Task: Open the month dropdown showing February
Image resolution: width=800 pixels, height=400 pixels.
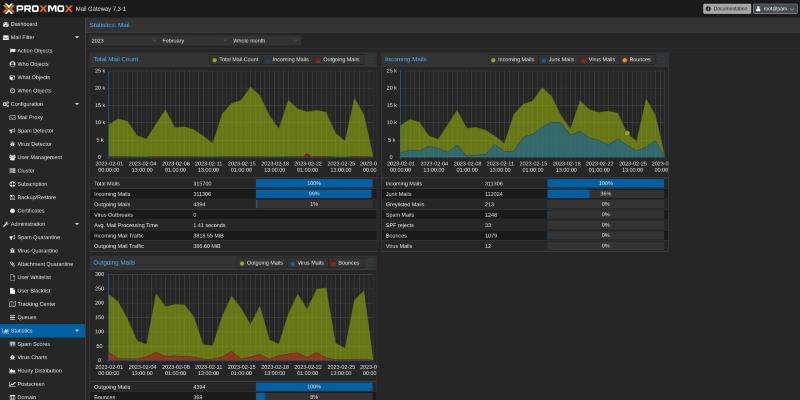Action: click(x=191, y=41)
